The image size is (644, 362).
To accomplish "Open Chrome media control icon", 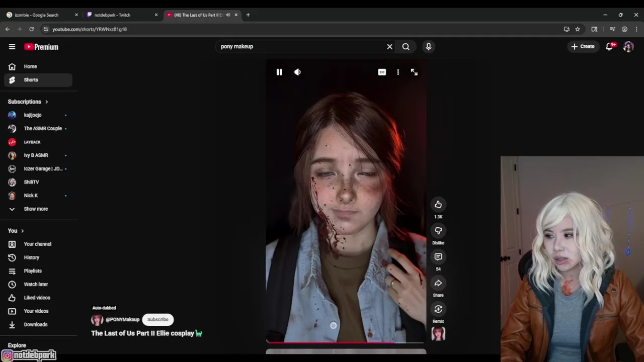I will (612, 29).
